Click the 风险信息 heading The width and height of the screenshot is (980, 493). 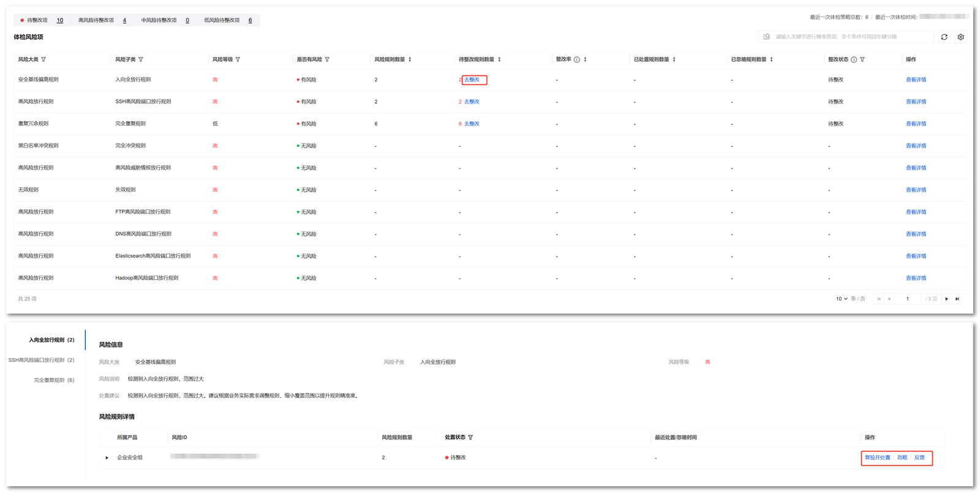111,345
